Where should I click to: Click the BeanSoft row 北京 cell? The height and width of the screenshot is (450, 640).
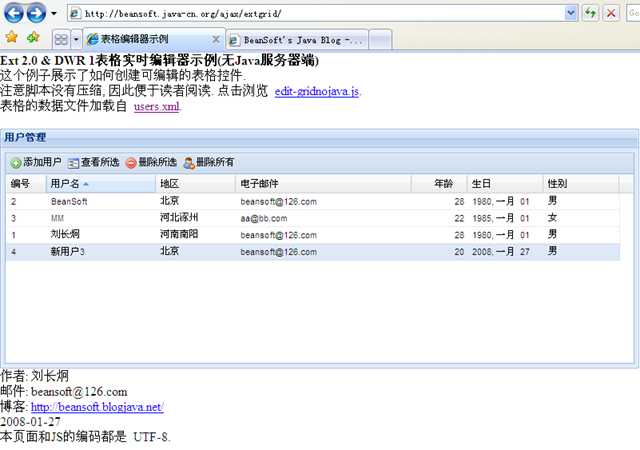[x=196, y=201]
